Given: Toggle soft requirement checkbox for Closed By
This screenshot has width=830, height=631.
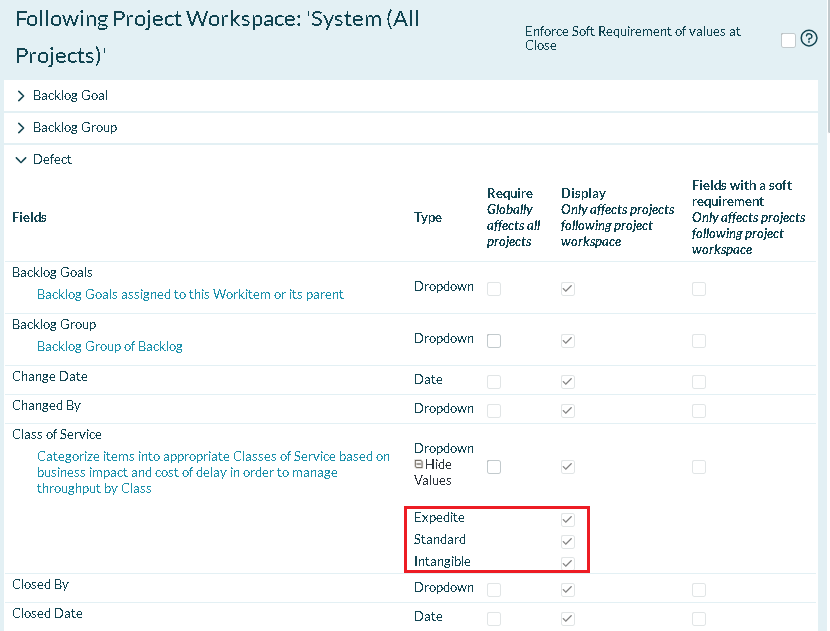Looking at the screenshot, I should pos(699,589).
